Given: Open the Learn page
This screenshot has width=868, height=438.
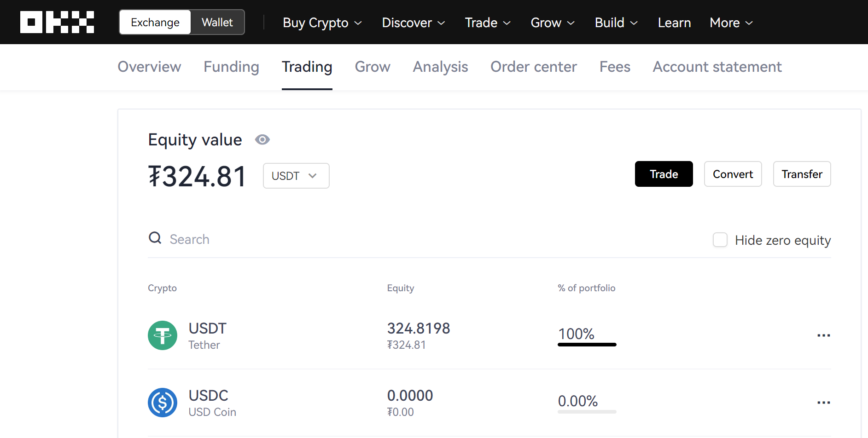Looking at the screenshot, I should [674, 23].
